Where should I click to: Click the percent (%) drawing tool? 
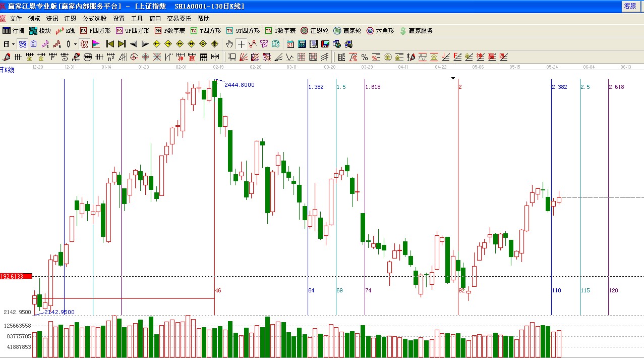(x=364, y=57)
